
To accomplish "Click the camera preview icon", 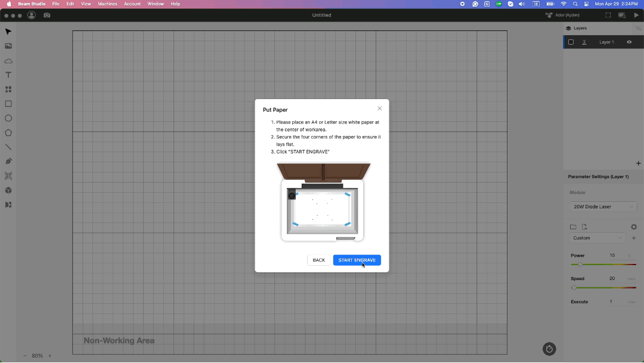I will (x=47, y=15).
